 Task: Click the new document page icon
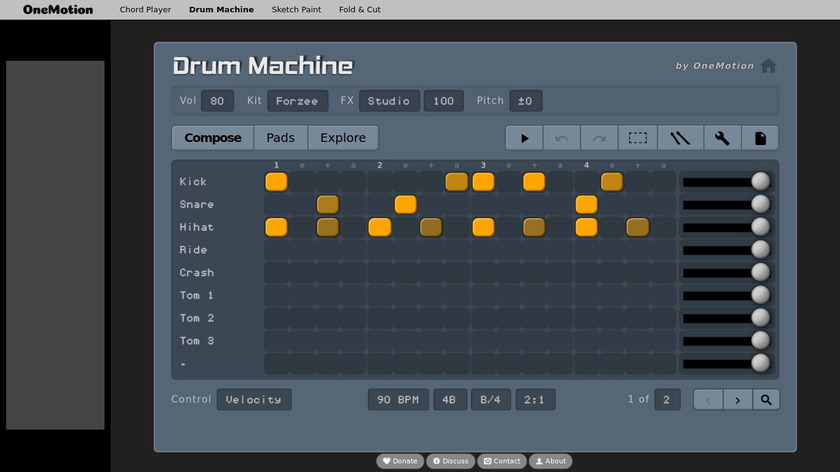[x=760, y=138]
